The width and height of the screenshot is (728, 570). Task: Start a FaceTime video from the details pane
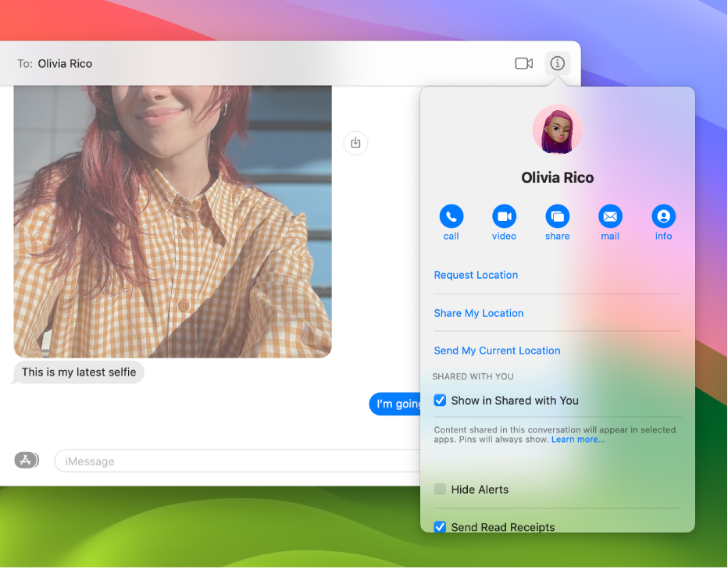tap(504, 216)
